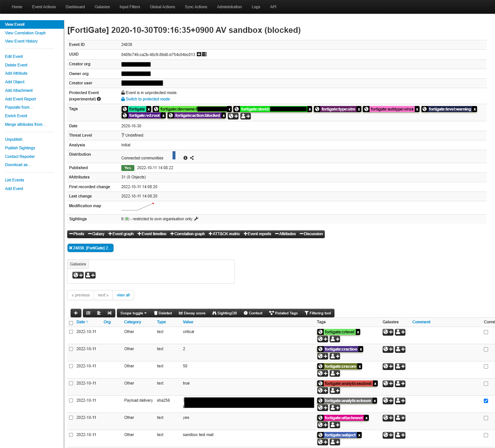Click the multi-select list icon in attribute toolbar

pyautogui.click(x=88, y=313)
